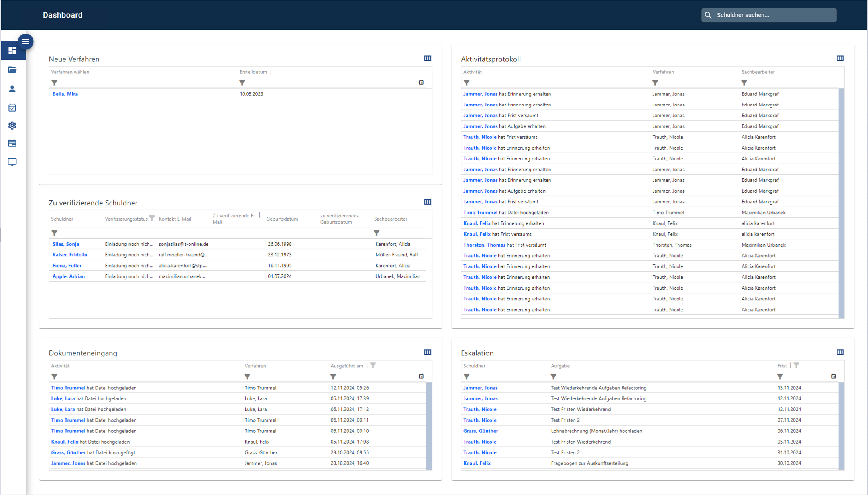Filter Eskalation by Schuldner column
Image resolution: width=868 pixels, height=495 pixels.
tap(467, 377)
